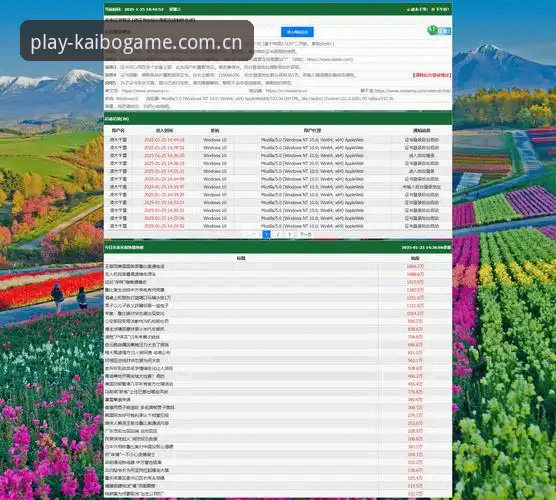Open the baidu.com example link

(x=329, y=59)
